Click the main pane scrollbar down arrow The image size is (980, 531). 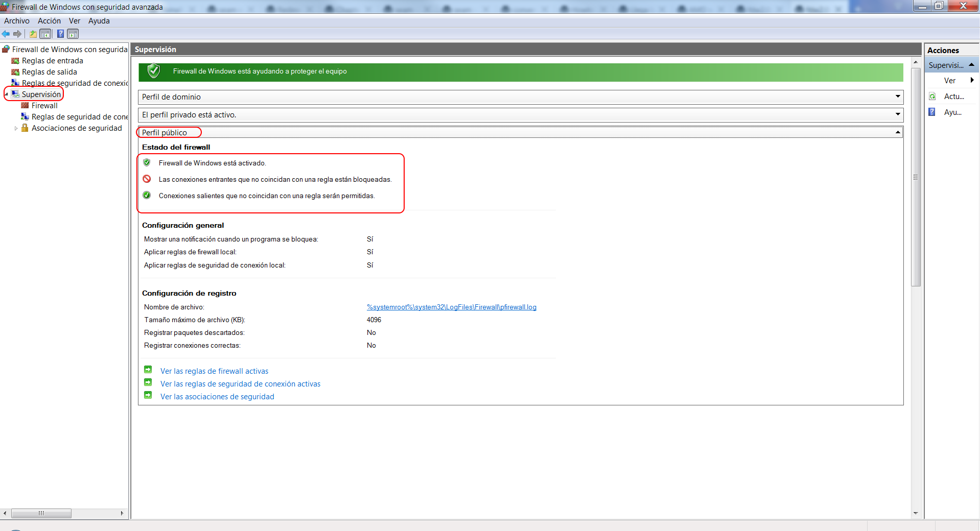pyautogui.click(x=916, y=513)
